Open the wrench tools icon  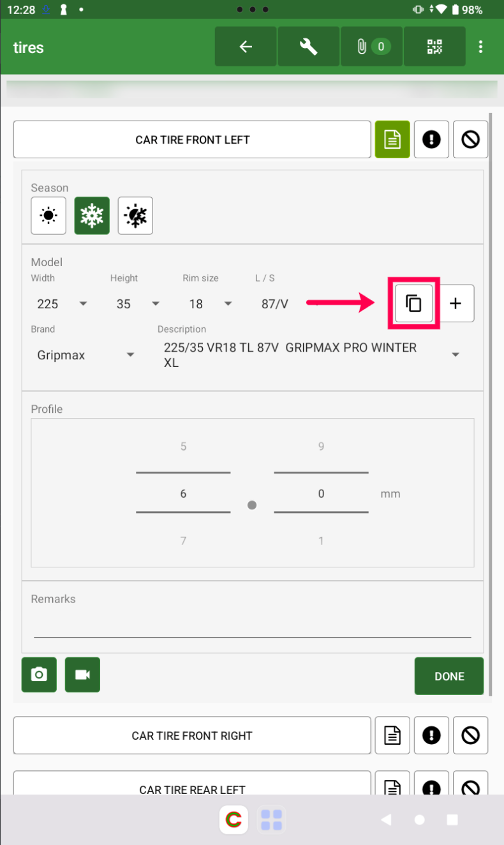[309, 47]
